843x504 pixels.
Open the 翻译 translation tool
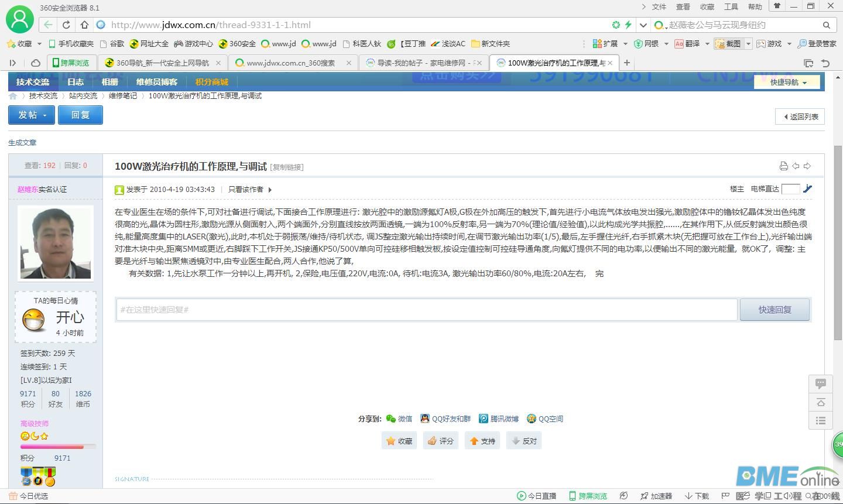691,43
